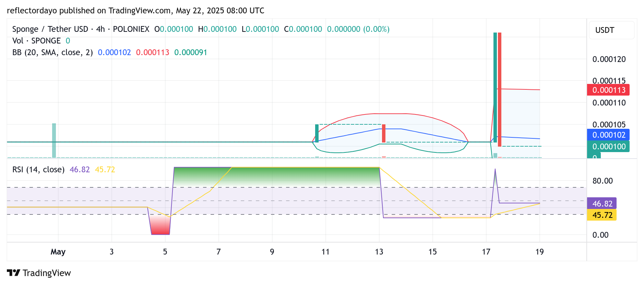Click the green candle near May 11

click(x=317, y=133)
